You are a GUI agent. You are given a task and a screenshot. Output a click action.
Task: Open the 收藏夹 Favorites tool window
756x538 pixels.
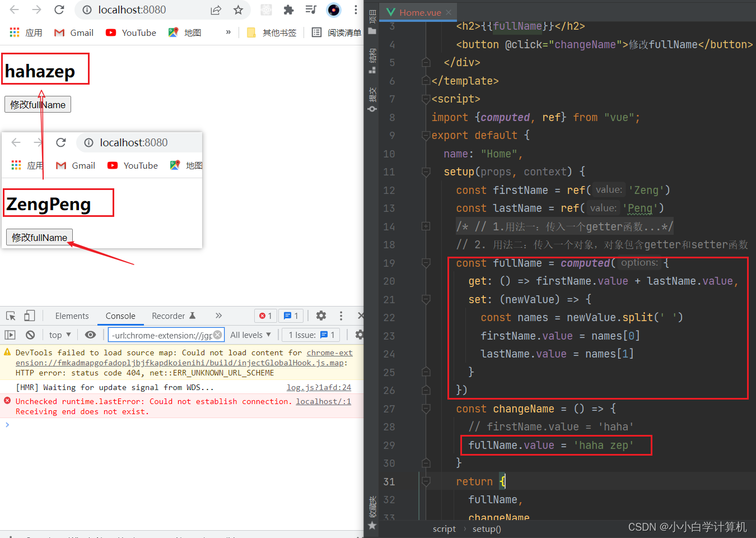pos(372,512)
